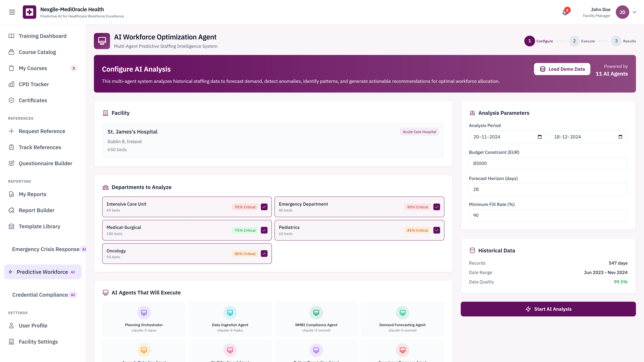
Task: Click the lightning icon beside Predictive Workforce
Action: [10, 272]
